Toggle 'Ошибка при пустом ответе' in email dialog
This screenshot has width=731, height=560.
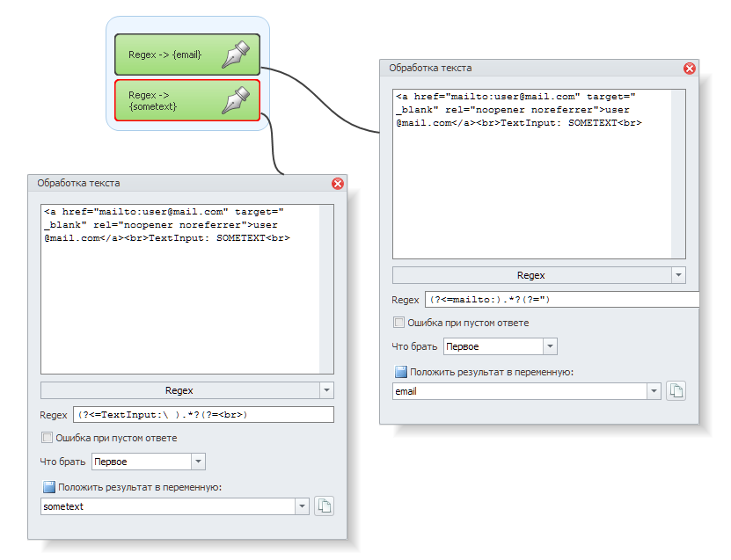pyautogui.click(x=399, y=323)
